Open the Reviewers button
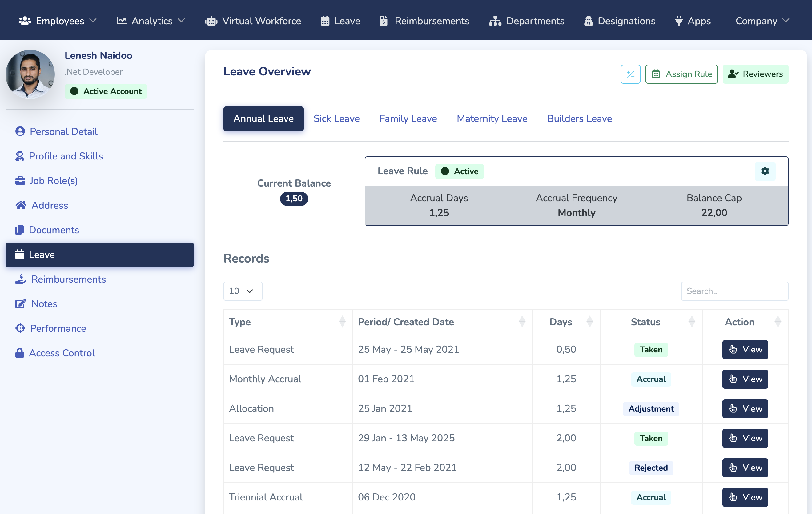The height and width of the screenshot is (514, 812). [x=755, y=74]
